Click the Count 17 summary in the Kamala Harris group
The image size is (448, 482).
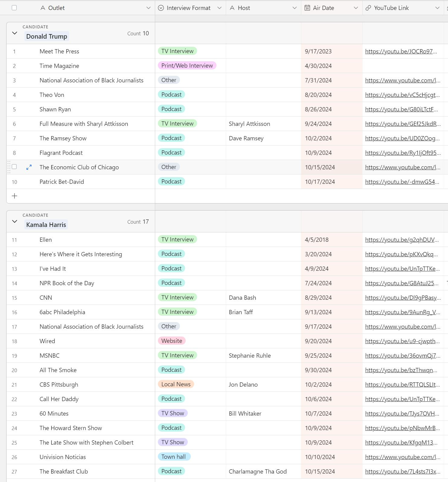[138, 222]
